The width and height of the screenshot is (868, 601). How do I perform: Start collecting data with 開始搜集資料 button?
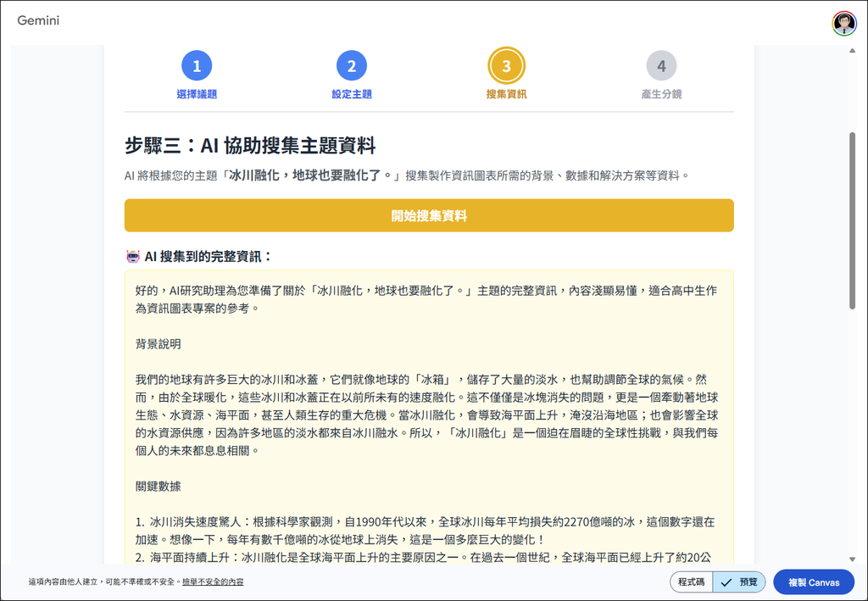429,215
